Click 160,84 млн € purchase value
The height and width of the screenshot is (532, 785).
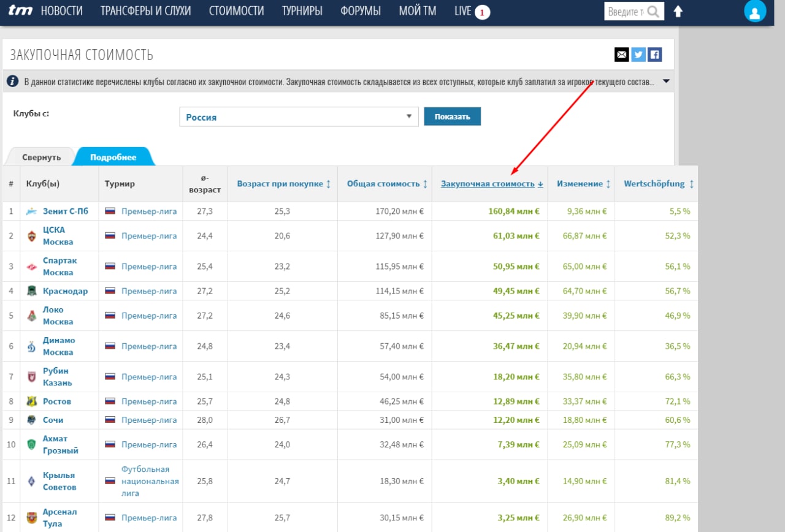click(x=514, y=211)
